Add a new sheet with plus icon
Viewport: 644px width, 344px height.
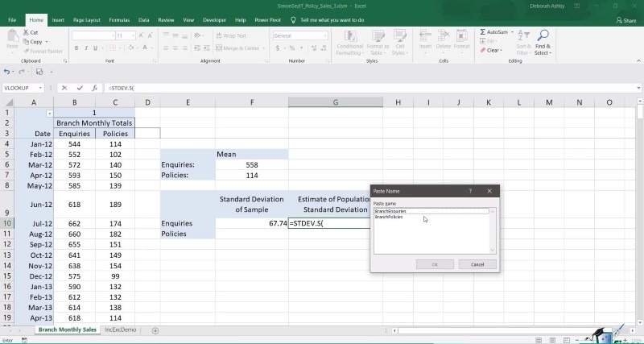click(x=155, y=330)
